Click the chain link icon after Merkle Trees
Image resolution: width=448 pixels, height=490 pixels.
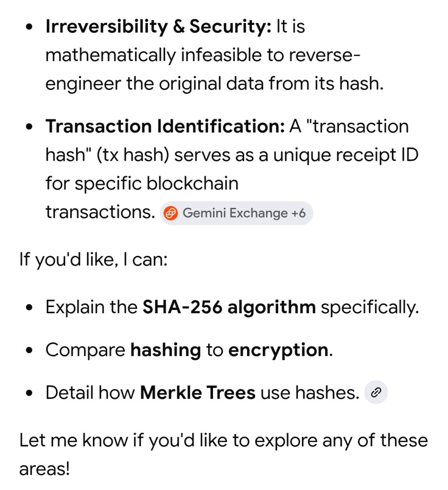376,393
